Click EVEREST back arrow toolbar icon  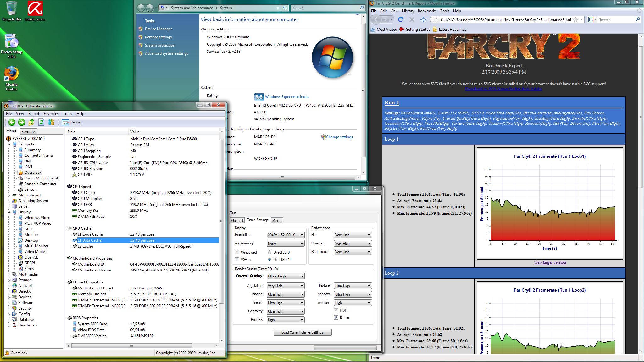(12, 122)
